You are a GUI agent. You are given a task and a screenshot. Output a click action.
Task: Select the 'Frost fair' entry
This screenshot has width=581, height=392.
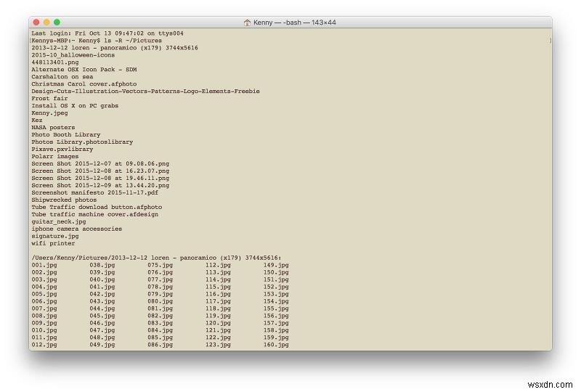pos(49,99)
